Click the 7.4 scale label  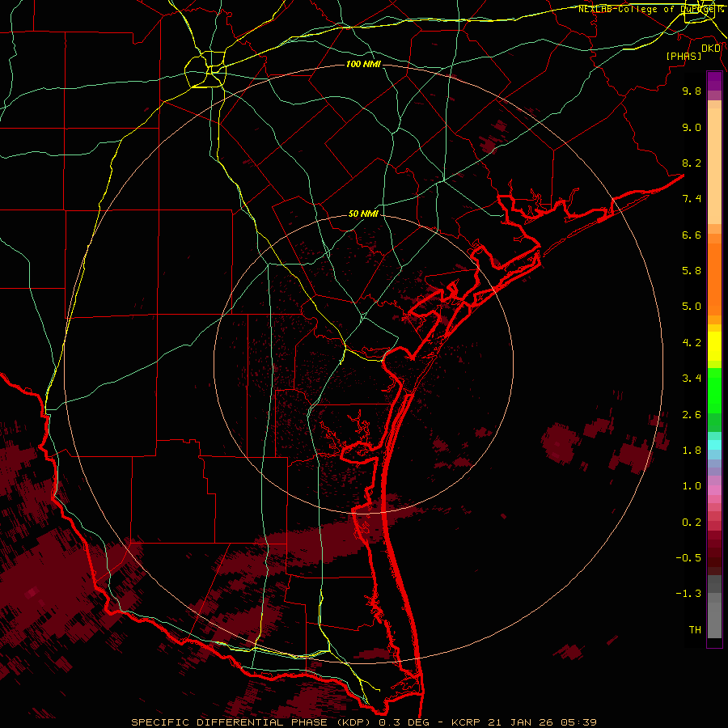pos(692,199)
